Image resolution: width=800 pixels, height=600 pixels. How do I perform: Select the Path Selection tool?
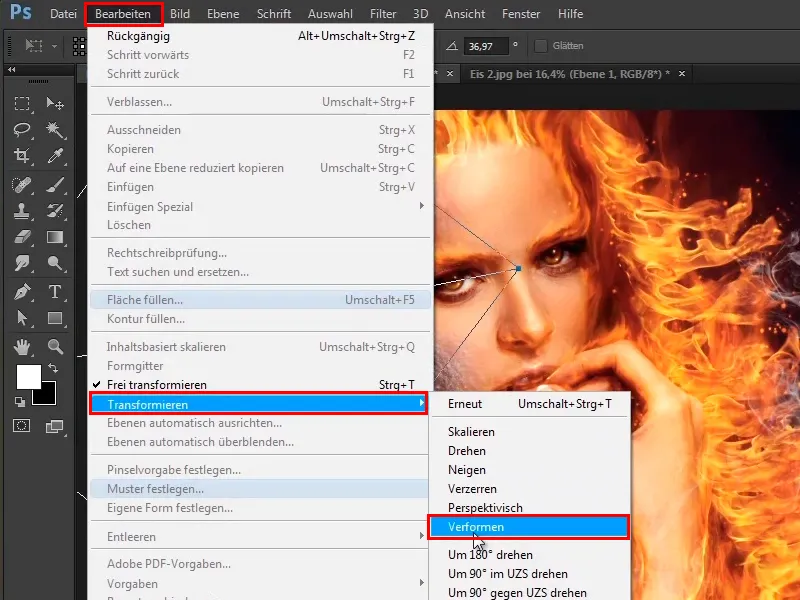(22, 318)
